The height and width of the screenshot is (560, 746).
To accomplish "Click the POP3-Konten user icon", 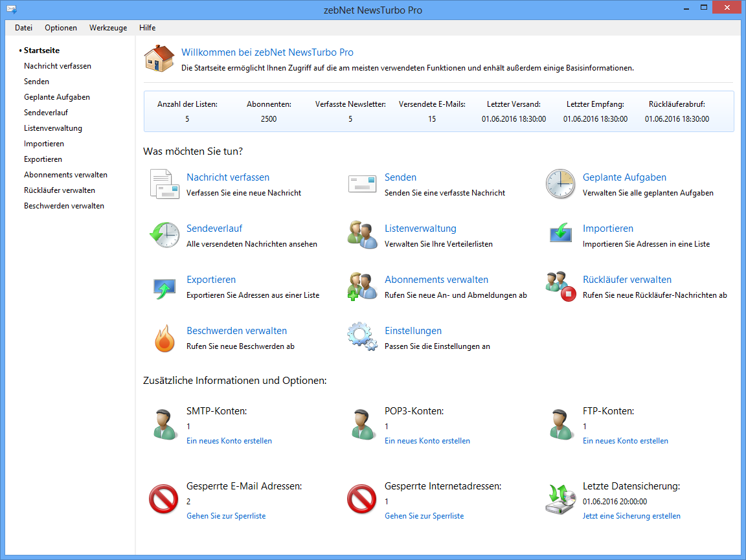I will (363, 425).
